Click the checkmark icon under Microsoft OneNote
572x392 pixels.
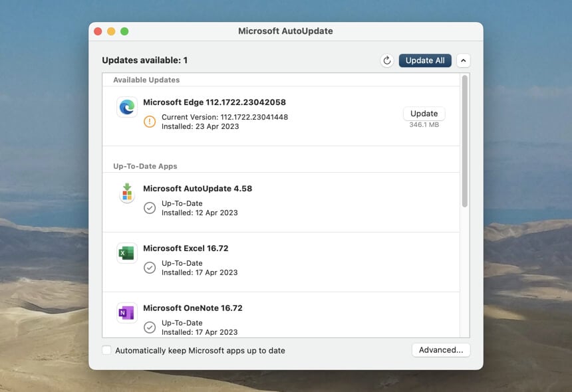[150, 328]
